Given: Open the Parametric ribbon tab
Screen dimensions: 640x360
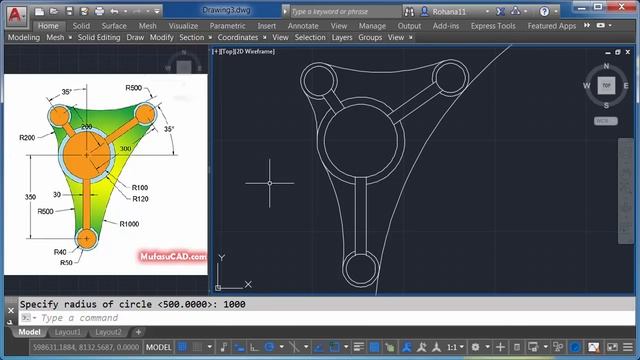Looking at the screenshot, I should point(227,26).
